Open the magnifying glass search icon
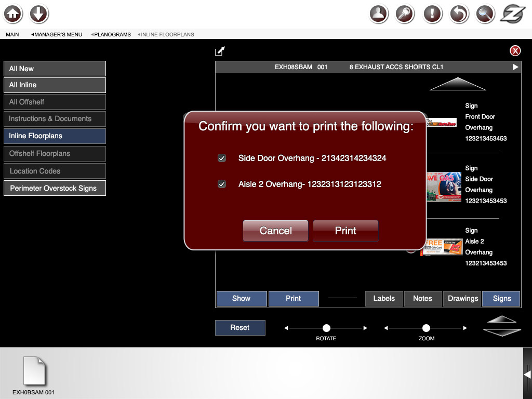The height and width of the screenshot is (399, 532). pyautogui.click(x=485, y=14)
